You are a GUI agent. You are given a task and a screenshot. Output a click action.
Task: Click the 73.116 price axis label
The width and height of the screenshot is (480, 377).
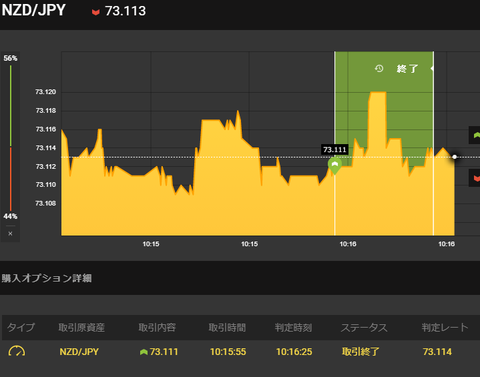pos(46,129)
